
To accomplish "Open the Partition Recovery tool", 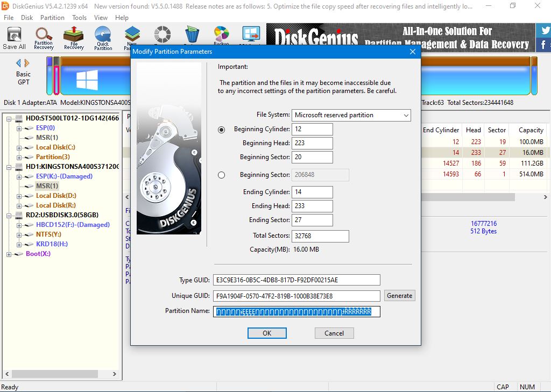I will 44,38.
